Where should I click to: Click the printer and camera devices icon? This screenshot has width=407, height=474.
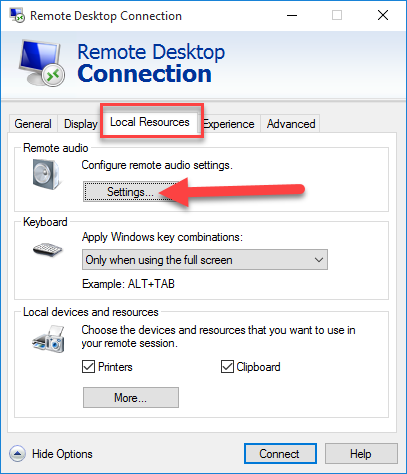point(48,339)
